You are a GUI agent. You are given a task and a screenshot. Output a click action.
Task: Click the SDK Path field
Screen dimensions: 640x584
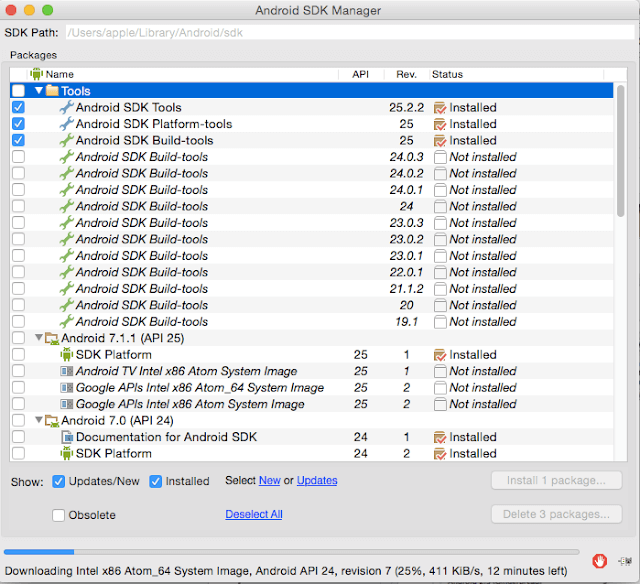[350, 33]
